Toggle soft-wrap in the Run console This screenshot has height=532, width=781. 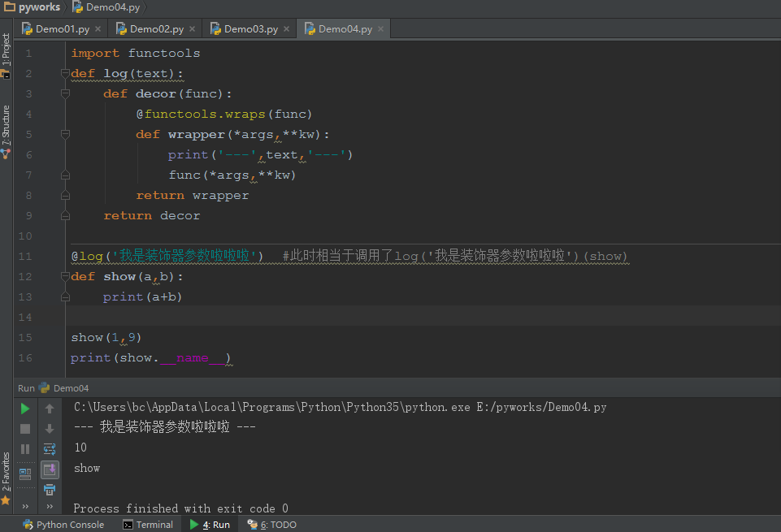point(50,448)
